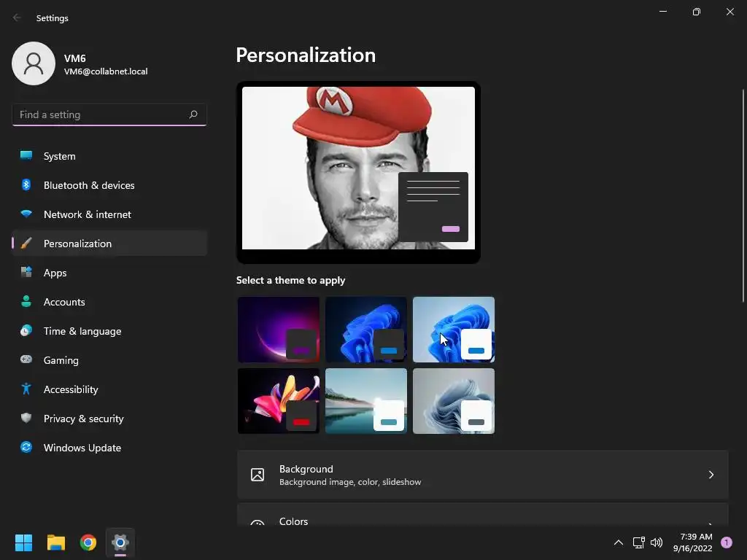Launch Google Chrome from the taskbar
747x560 pixels.
click(88, 542)
